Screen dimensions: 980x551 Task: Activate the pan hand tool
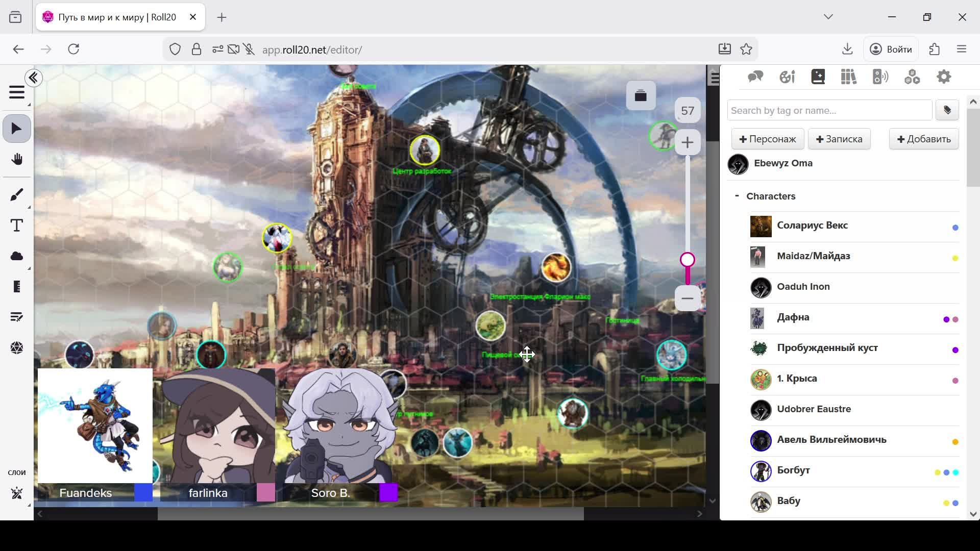coord(16,159)
